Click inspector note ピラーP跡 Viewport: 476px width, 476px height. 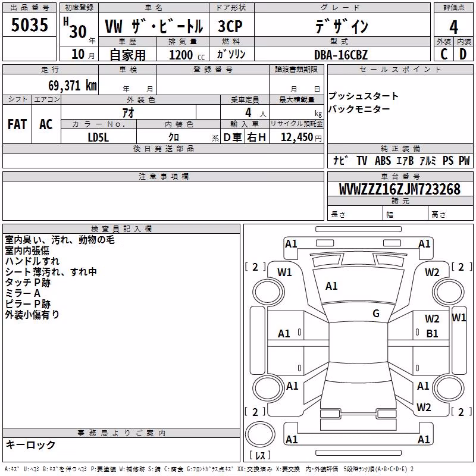point(27,304)
